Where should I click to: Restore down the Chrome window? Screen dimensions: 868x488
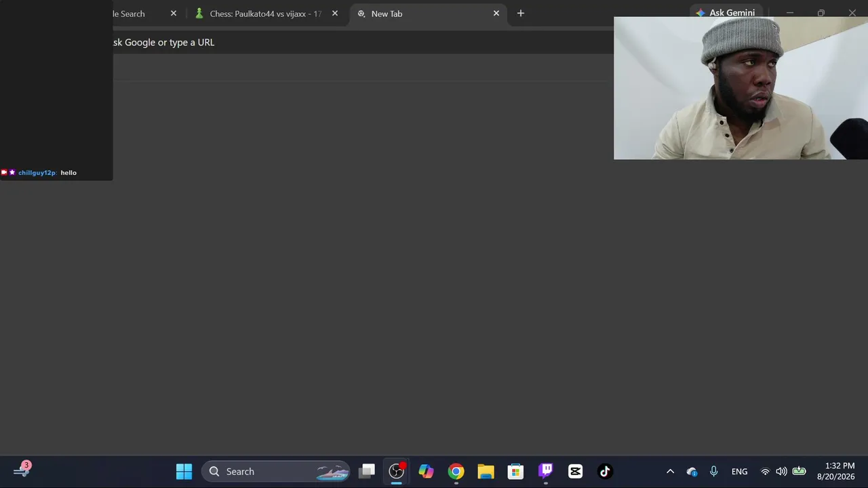click(x=821, y=13)
